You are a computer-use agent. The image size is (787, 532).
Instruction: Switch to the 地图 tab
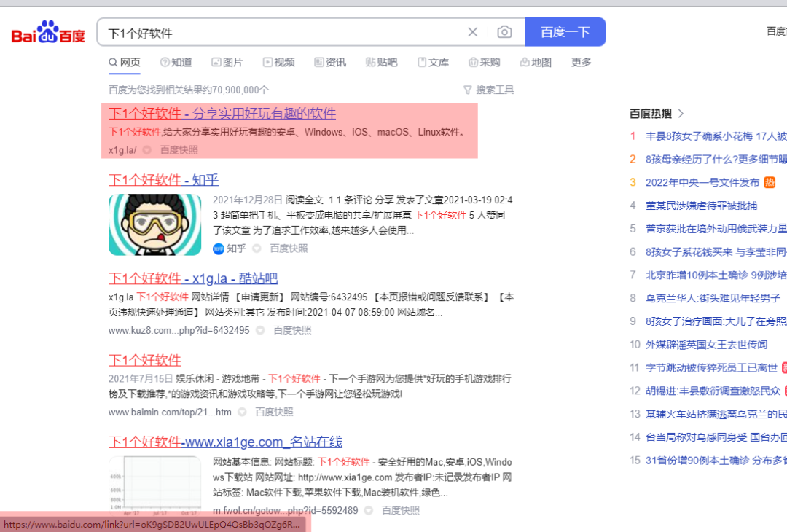click(x=536, y=62)
